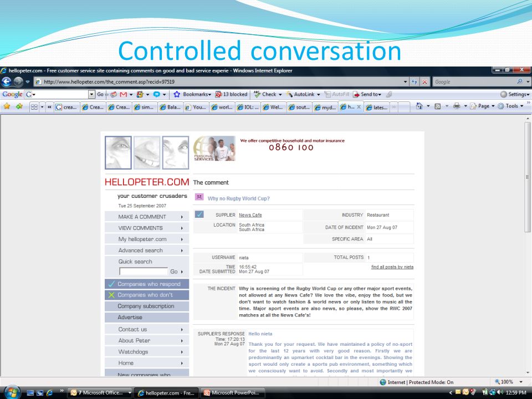Click the Home icon in command bar

coord(419,106)
